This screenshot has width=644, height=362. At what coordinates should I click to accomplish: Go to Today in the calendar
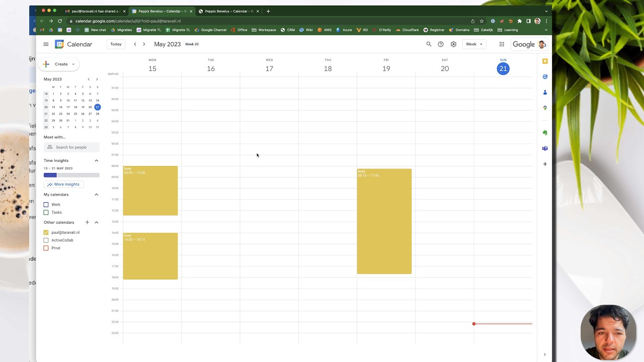tap(116, 44)
